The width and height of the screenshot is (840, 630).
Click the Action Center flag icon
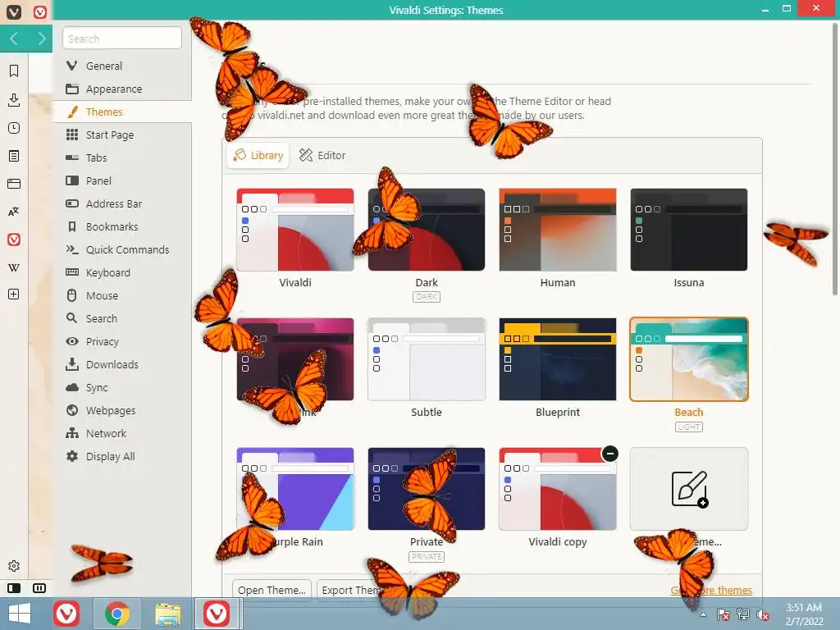tap(724, 614)
